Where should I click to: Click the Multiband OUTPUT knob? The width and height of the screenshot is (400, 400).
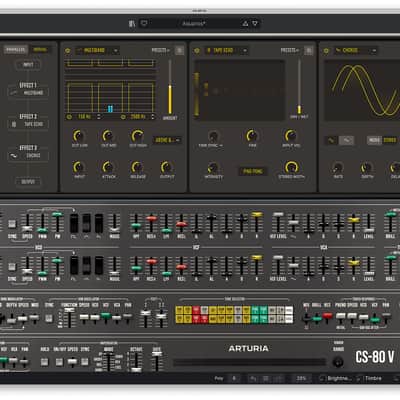point(167,167)
